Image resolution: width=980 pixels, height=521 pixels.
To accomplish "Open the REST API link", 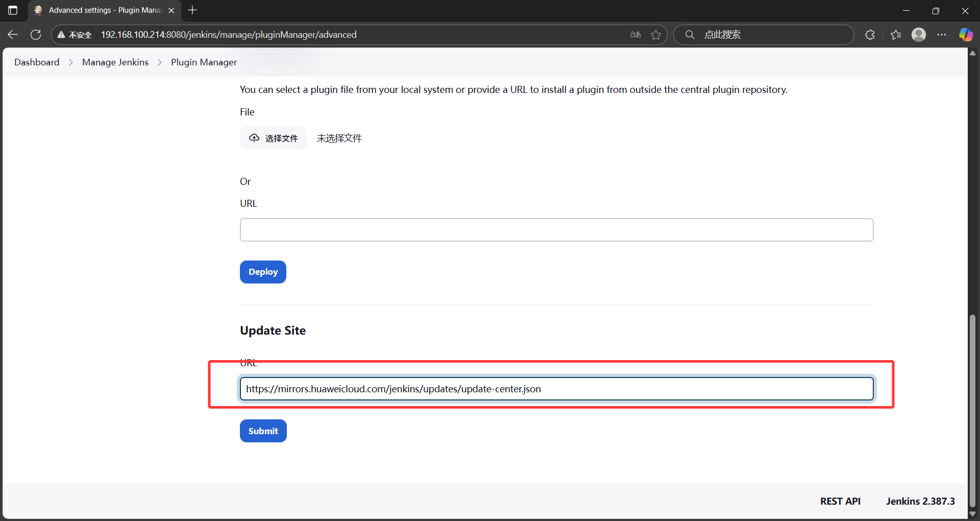I will 840,501.
